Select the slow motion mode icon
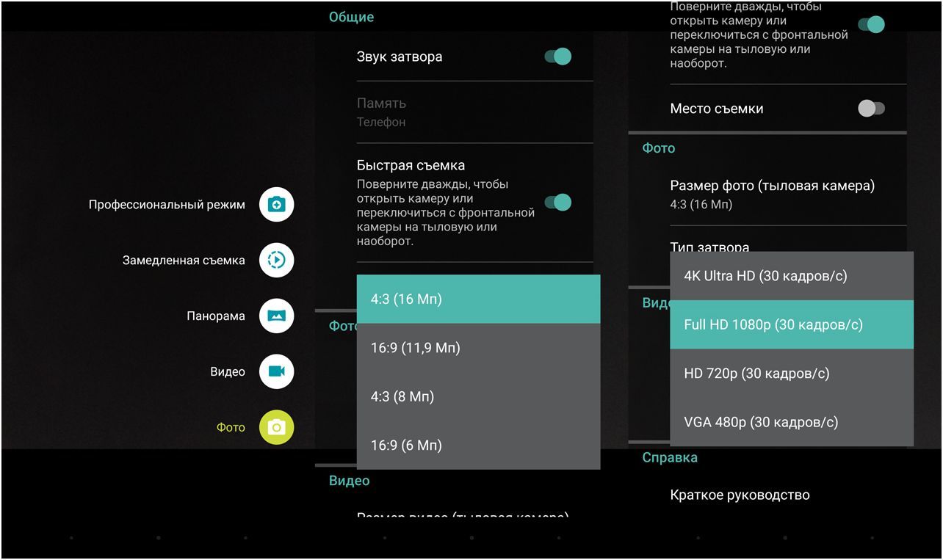943x560 pixels. click(276, 260)
